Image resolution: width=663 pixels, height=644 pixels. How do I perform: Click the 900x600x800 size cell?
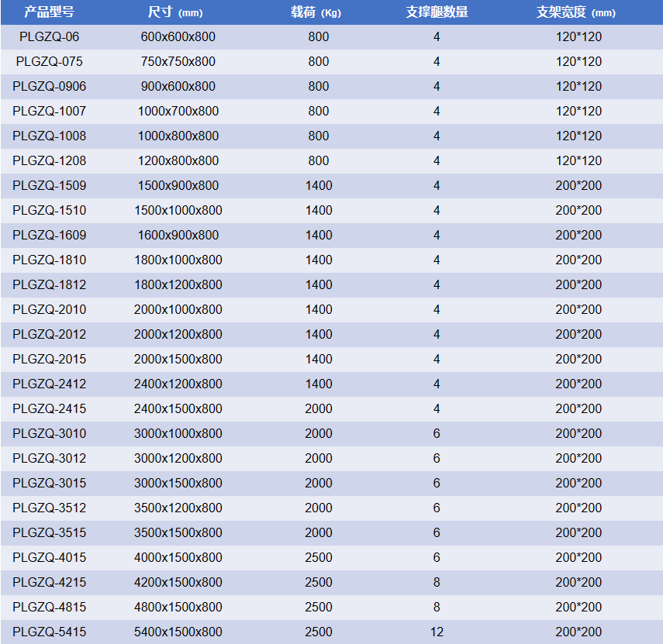178,86
